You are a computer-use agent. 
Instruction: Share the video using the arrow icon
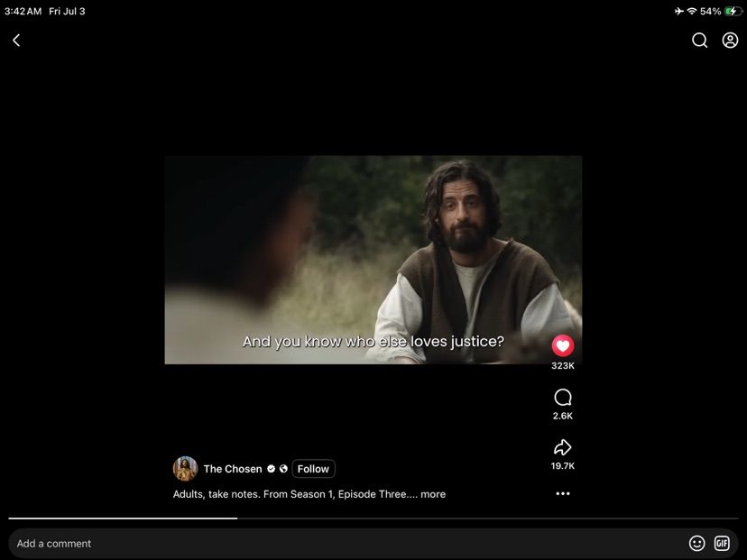(x=563, y=447)
